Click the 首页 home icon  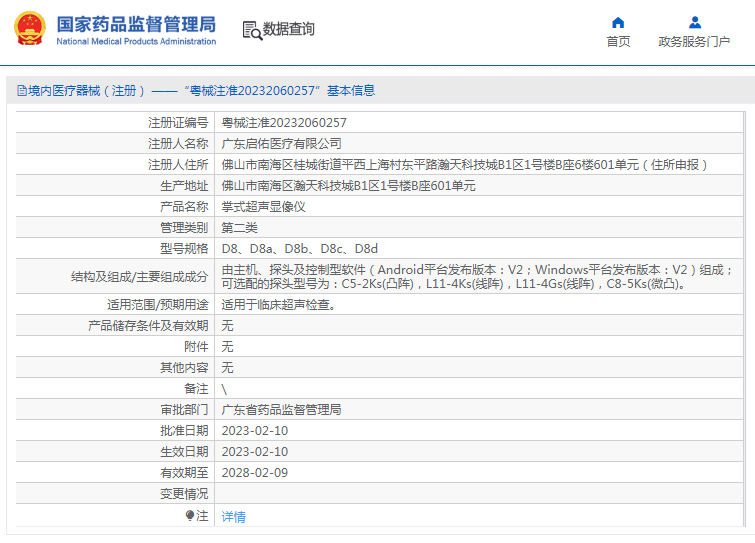click(618, 23)
